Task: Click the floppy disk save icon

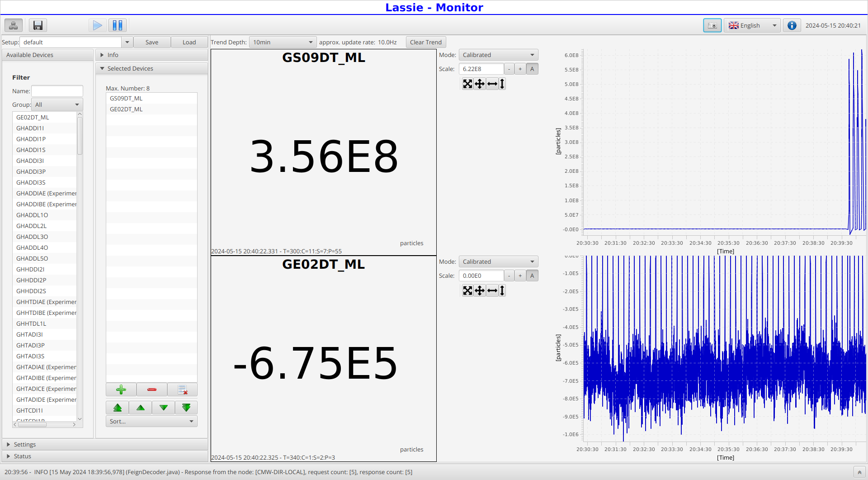Action: click(x=38, y=25)
